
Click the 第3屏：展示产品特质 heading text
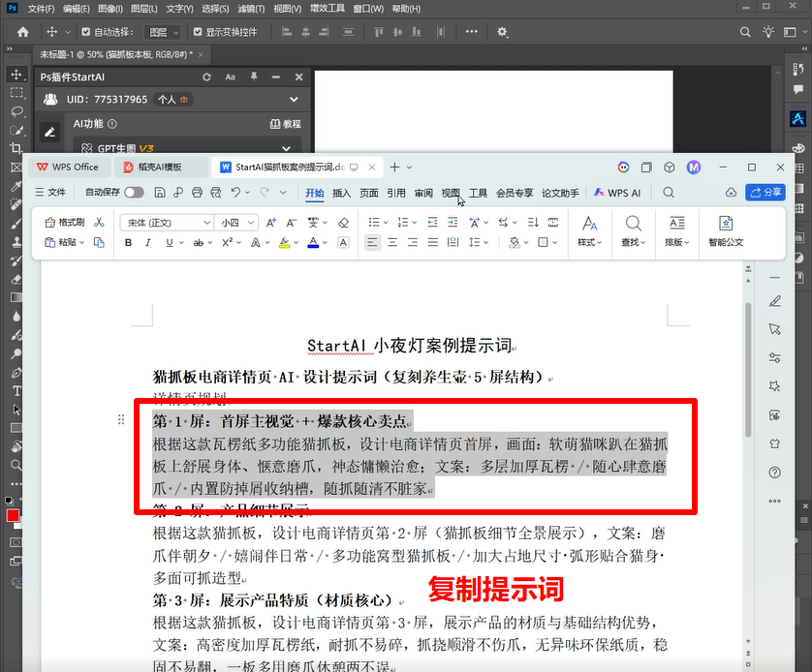[x=274, y=600]
